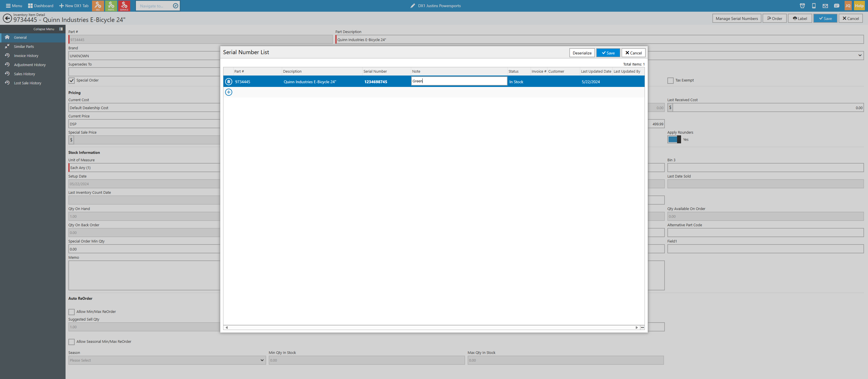The image size is (868, 379).
Task: Enable Allow Seasonal Min/Max ReOrder checkbox
Action: 72,342
